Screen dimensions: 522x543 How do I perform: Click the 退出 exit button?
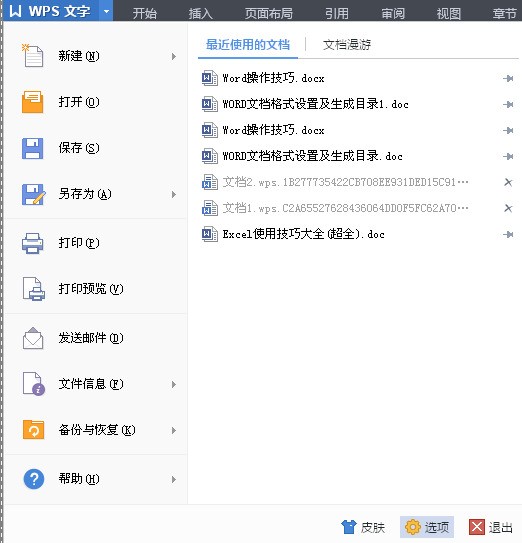491,527
